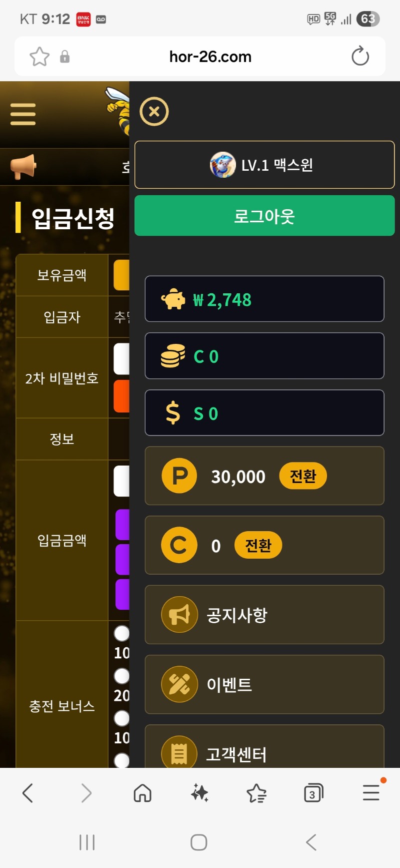Open the browser more options menu
This screenshot has width=400, height=868.
click(x=370, y=792)
